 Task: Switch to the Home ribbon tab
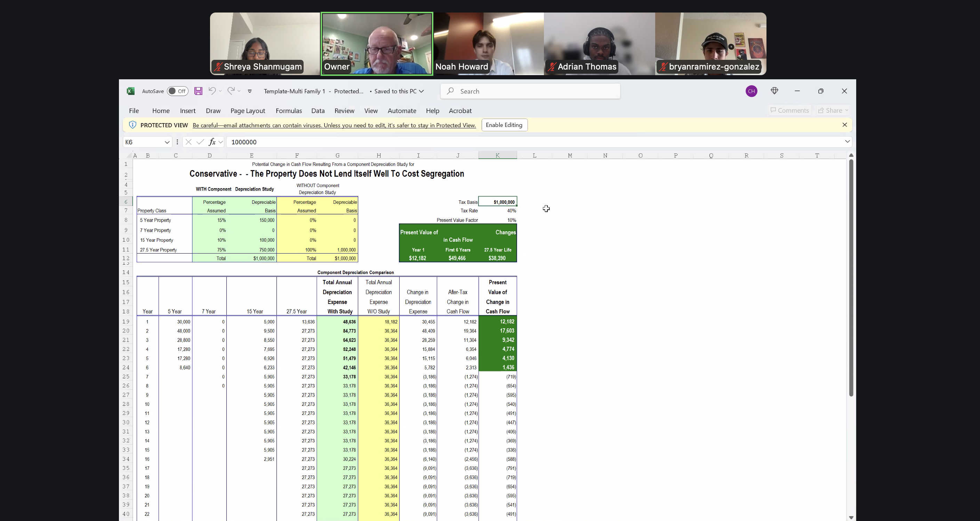tap(161, 111)
